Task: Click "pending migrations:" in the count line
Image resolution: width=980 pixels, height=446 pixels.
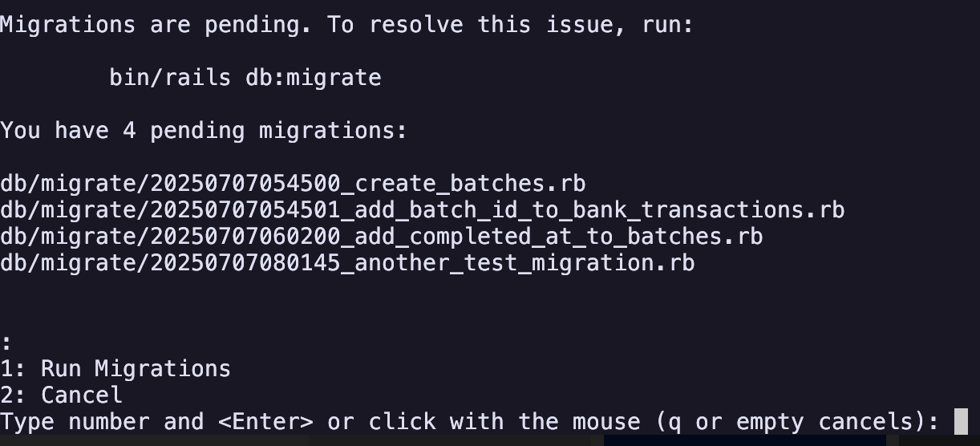Action: (x=278, y=131)
